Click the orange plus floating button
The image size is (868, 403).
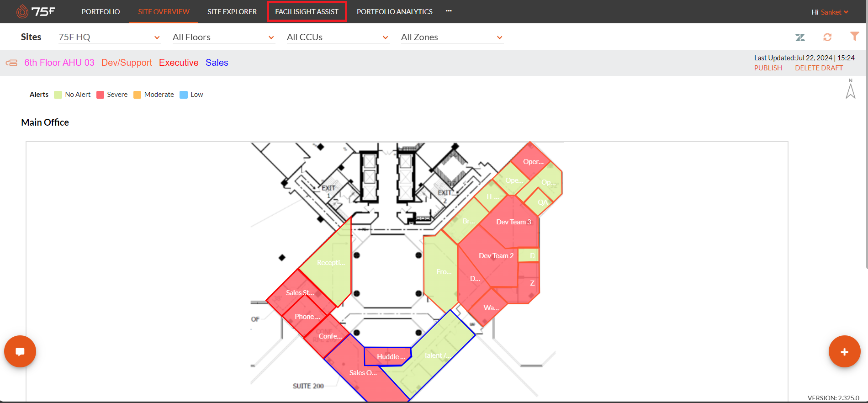[x=844, y=351]
